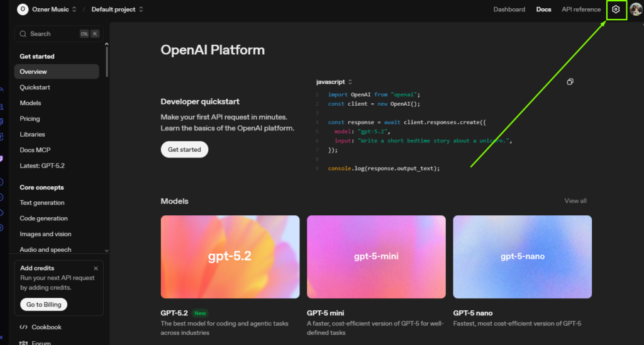Dismiss the Add credits card
Screen dimensions: 644x345
click(x=96, y=269)
